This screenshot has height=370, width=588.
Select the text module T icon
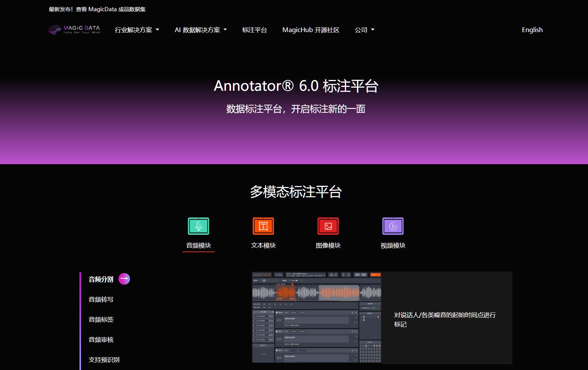coord(263,226)
